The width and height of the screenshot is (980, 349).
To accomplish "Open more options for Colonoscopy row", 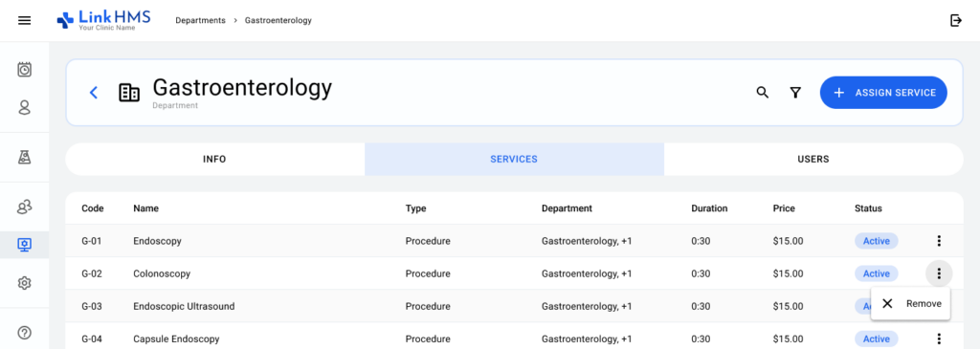I will [939, 273].
